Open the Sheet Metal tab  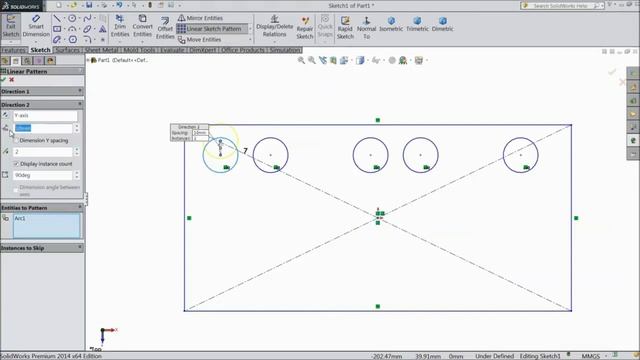pyautogui.click(x=101, y=50)
